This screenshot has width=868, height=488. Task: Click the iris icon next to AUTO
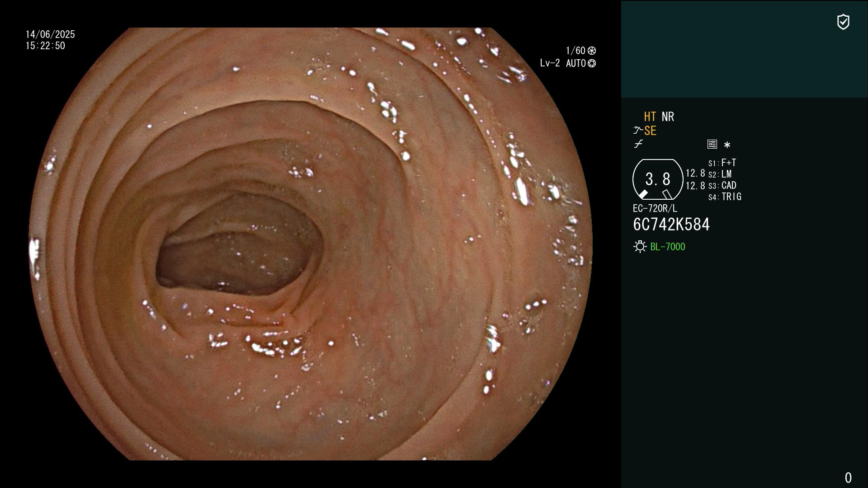[592, 63]
